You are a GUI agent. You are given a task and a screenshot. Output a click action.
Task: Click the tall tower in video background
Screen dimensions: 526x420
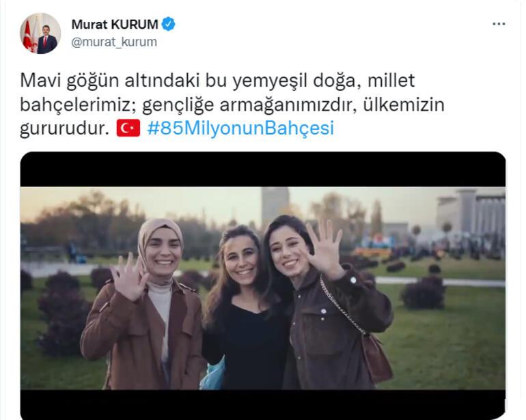[x=275, y=206]
